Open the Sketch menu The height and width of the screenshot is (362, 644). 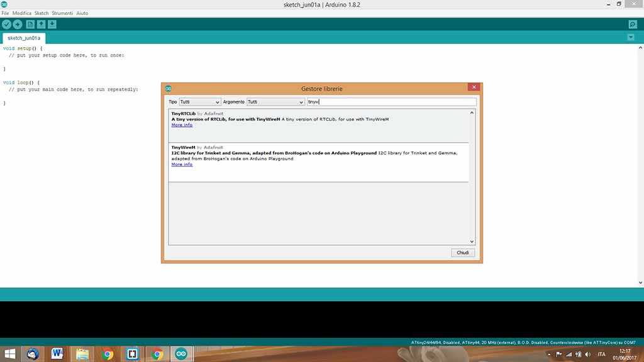tap(42, 13)
